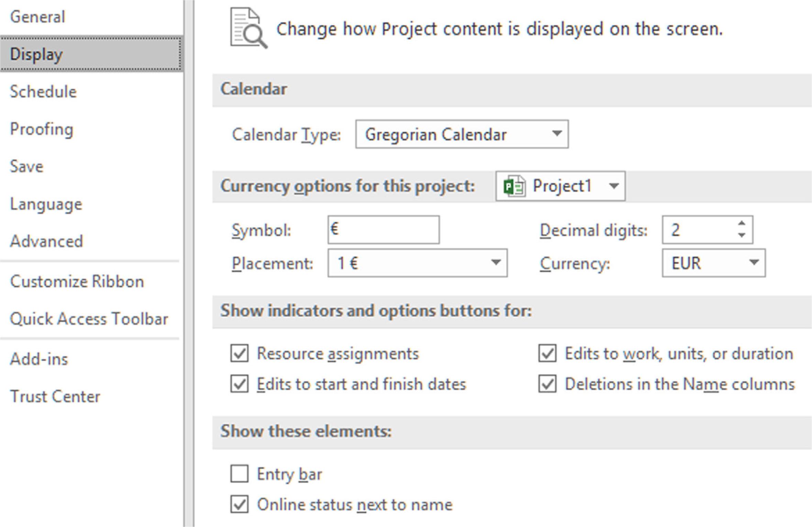Switch to the Schedule settings page
Viewport: 812px width, 527px height.
click(43, 91)
